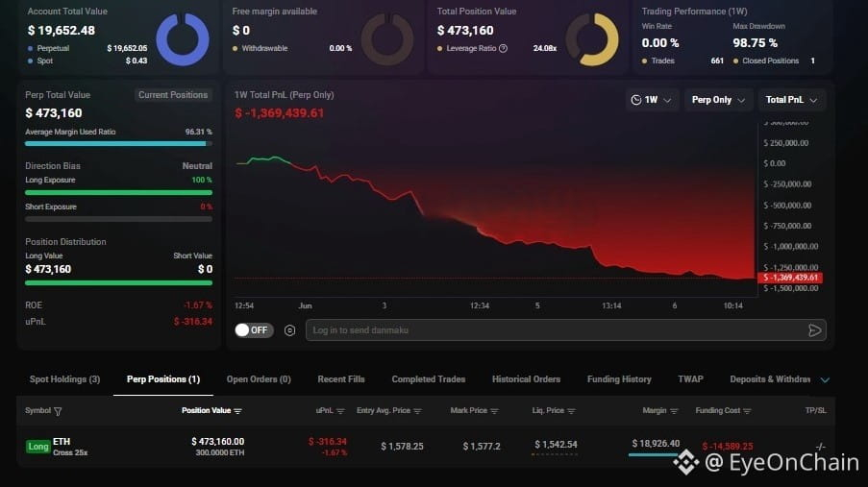Click the danmaku settings icon beside OFF toggle
Image resolution: width=868 pixels, height=487 pixels.
(289, 330)
